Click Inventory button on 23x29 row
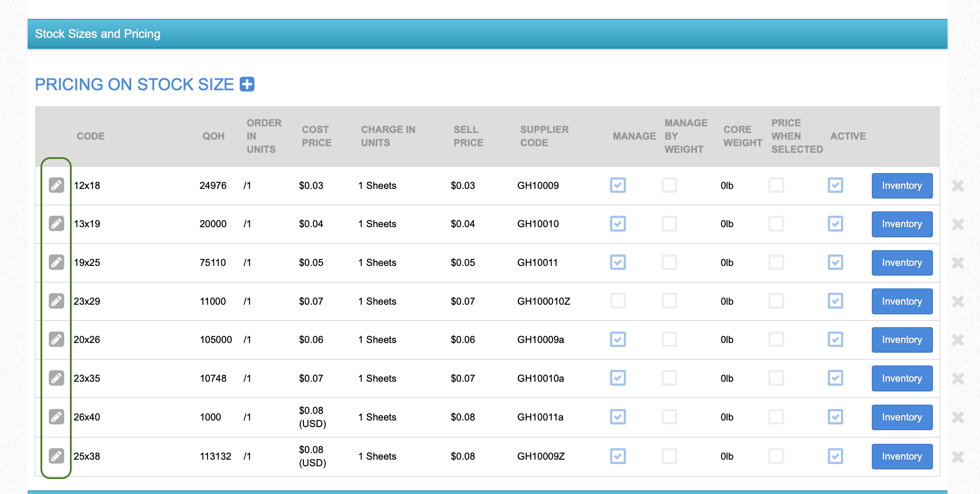Viewport: 980px width, 494px height. [x=902, y=302]
